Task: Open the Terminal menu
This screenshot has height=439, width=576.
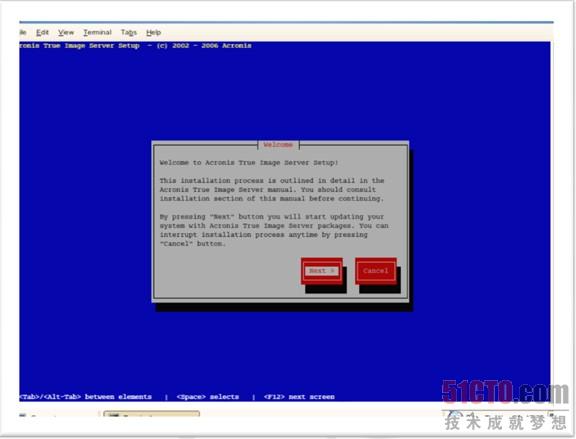Action: pyautogui.click(x=97, y=32)
